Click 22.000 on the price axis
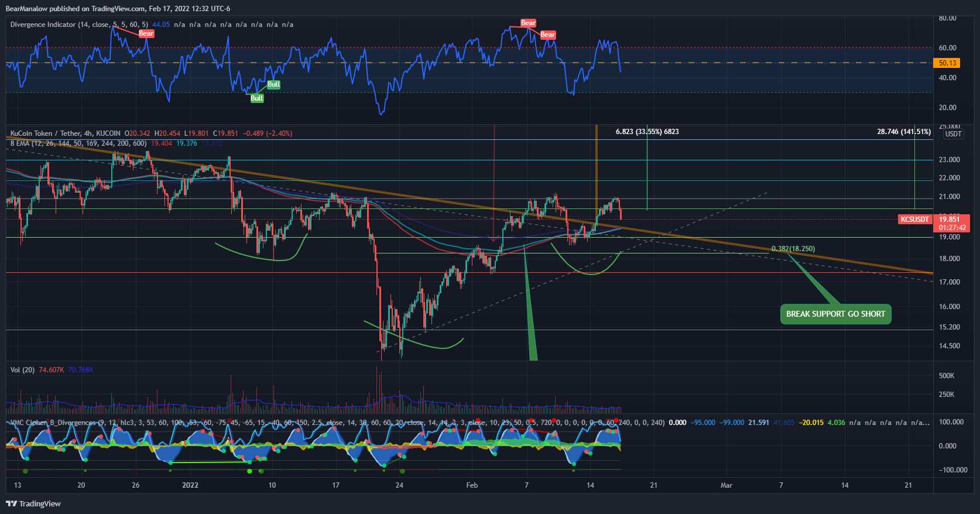Viewport: 980px width, 514px height. tap(949, 178)
